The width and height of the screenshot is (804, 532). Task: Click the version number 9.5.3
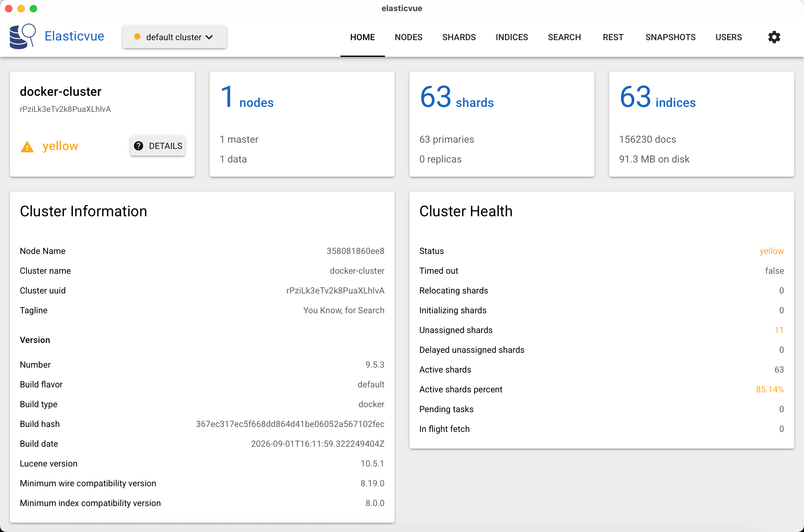click(x=375, y=365)
